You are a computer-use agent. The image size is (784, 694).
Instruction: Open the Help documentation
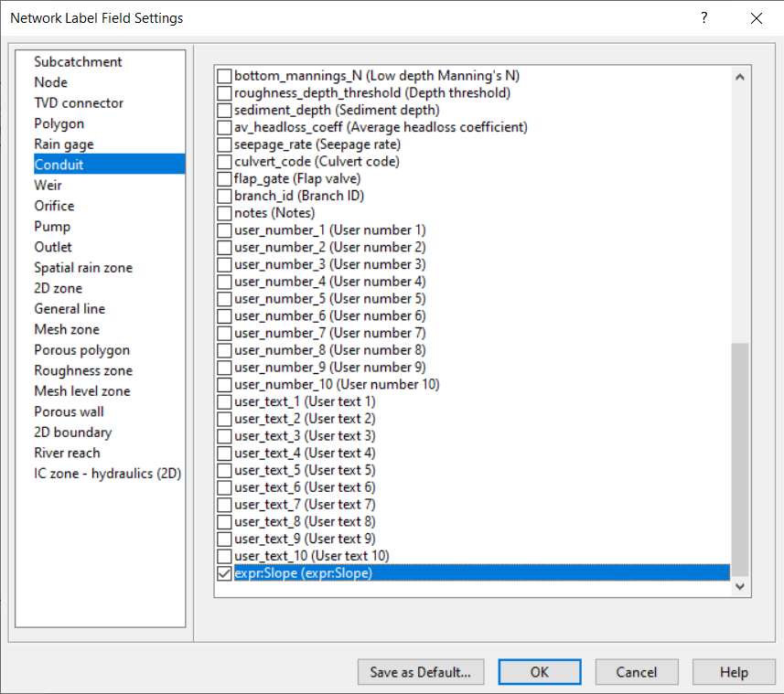734,672
